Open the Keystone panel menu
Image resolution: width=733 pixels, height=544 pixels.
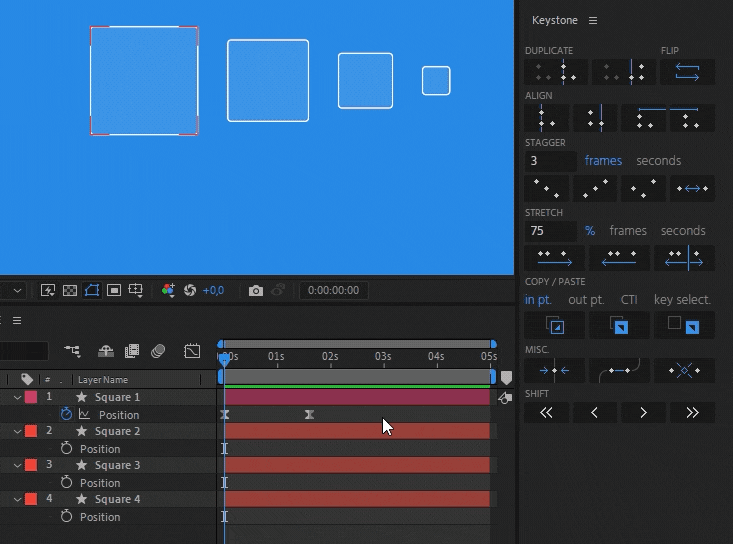pyautogui.click(x=593, y=20)
